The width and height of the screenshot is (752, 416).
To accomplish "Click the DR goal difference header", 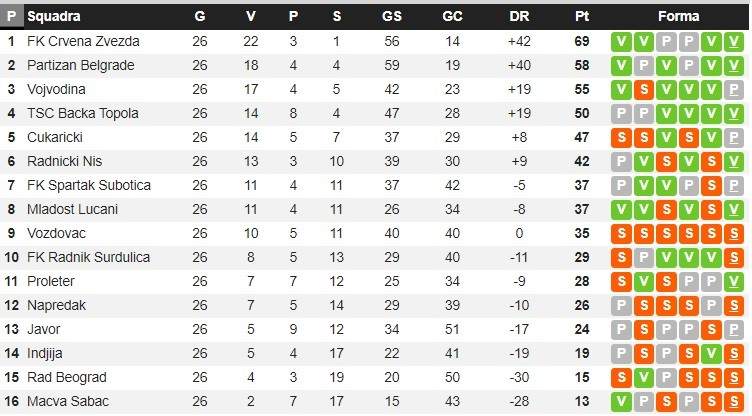I will [x=519, y=16].
